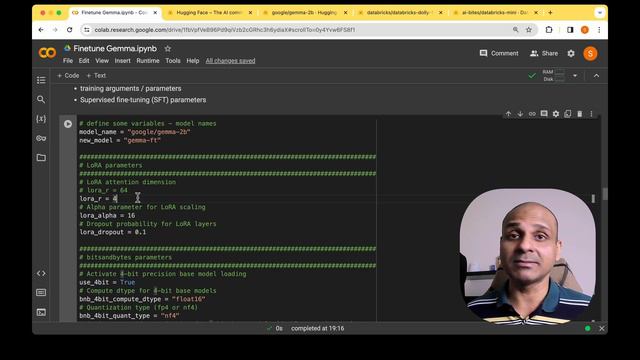
Task: Open the View menu
Action: [x=102, y=61]
